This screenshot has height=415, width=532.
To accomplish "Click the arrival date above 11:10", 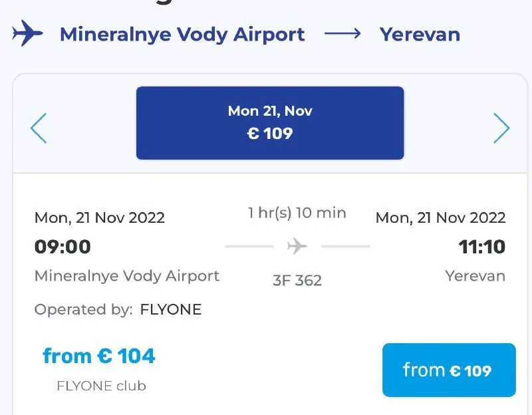I will 440,217.
